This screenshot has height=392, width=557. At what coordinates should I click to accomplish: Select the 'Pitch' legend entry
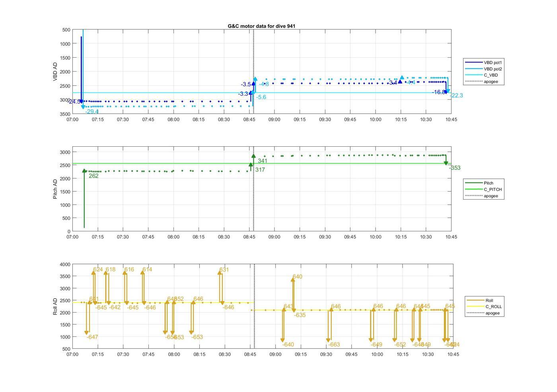click(479, 183)
